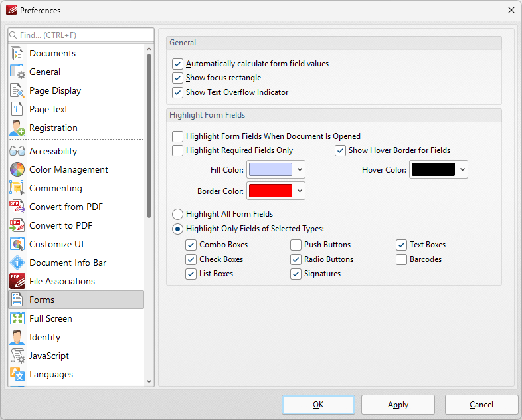Click the Customize UI icon
The image size is (522, 420).
click(x=17, y=244)
